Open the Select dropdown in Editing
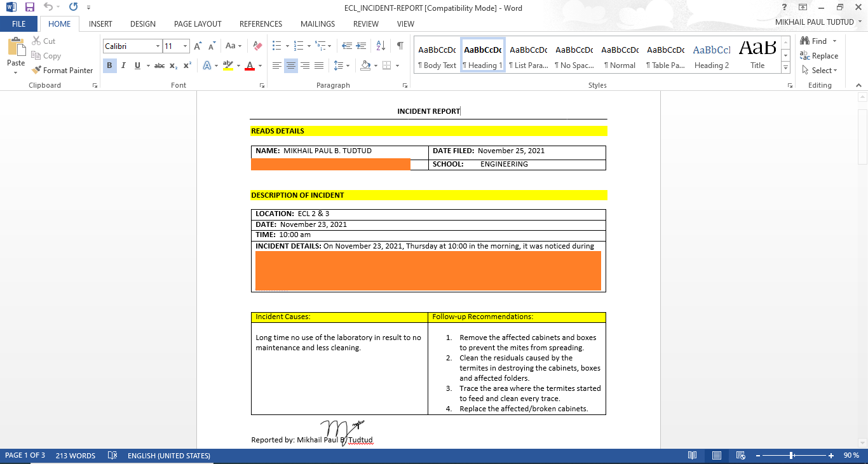Screen dimensions: 868x464 click(820, 71)
